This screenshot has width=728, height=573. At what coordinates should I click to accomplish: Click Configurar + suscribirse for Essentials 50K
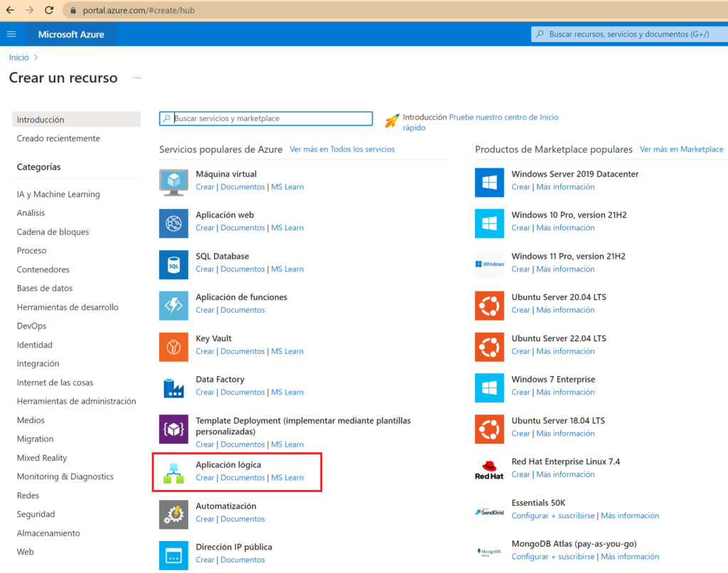click(x=553, y=515)
